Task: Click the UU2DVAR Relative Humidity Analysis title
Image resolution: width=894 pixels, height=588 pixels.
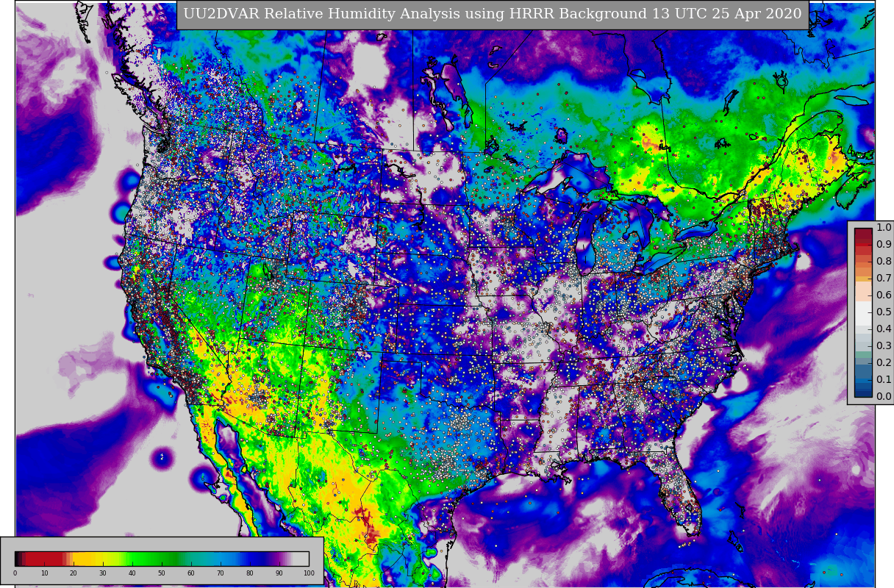Action: point(493,14)
